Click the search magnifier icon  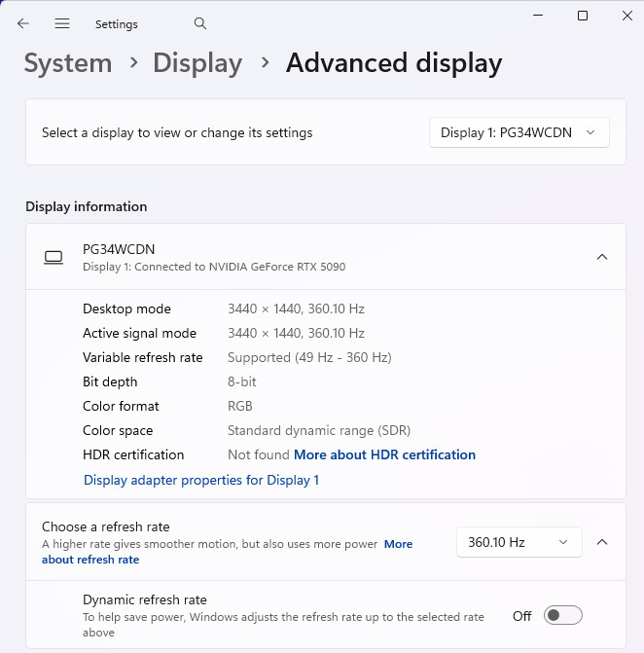point(200,23)
